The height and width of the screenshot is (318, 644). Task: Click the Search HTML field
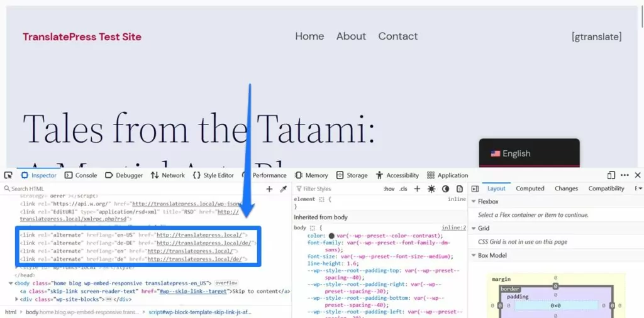tap(131, 189)
